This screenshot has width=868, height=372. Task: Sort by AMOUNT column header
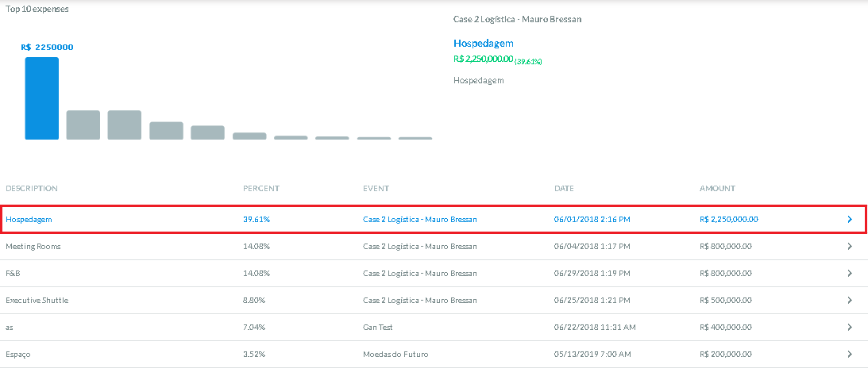(717, 189)
